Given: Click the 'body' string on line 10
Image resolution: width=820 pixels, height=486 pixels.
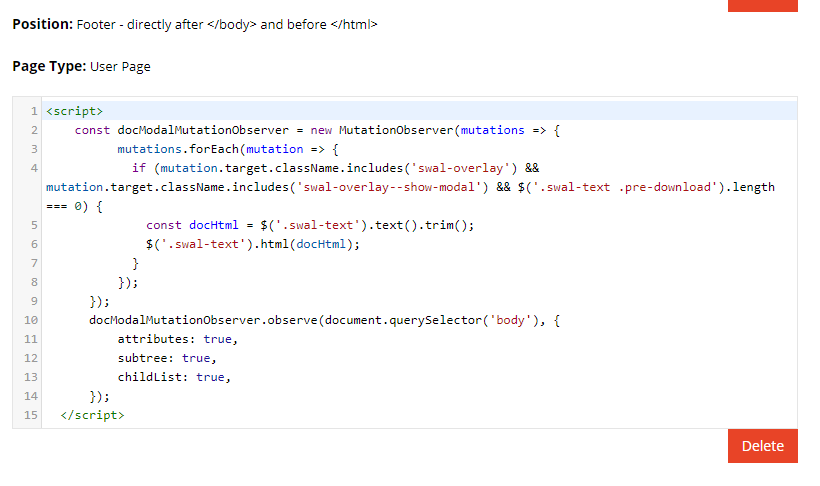Looking at the screenshot, I should click(x=510, y=320).
